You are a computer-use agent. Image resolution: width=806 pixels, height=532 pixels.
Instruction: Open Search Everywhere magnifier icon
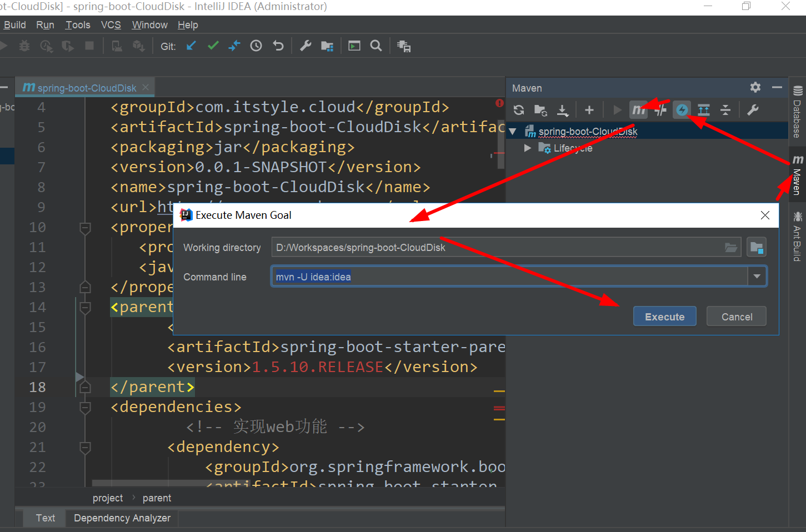[x=376, y=46]
